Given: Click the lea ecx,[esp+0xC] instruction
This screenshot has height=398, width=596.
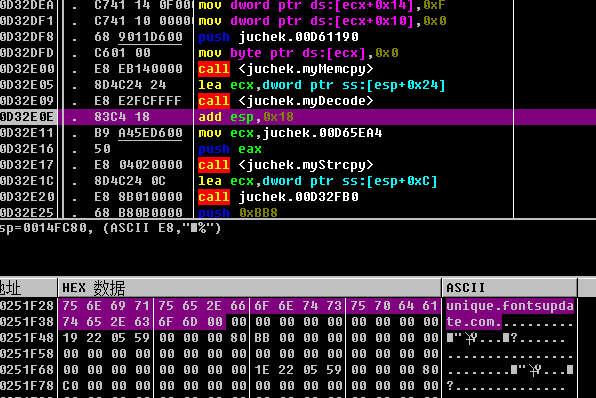Looking at the screenshot, I should pyautogui.click(x=318, y=181).
